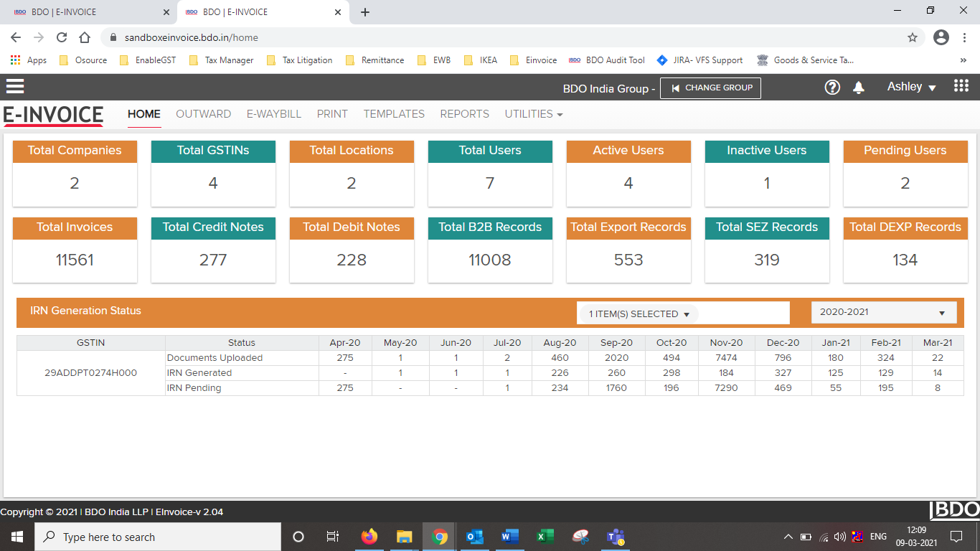This screenshot has width=980, height=551.
Task: Click the Total DEXP Records value 134
Action: (x=905, y=260)
